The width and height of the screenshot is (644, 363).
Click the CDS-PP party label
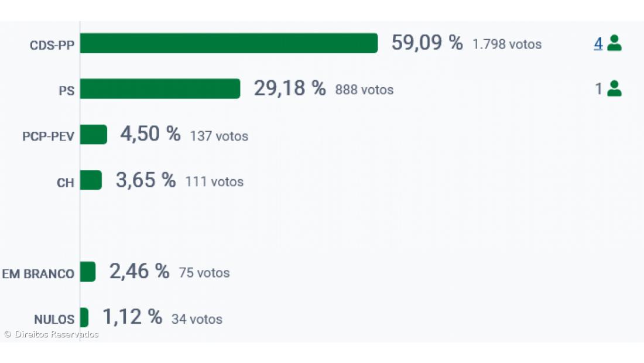[52, 45]
